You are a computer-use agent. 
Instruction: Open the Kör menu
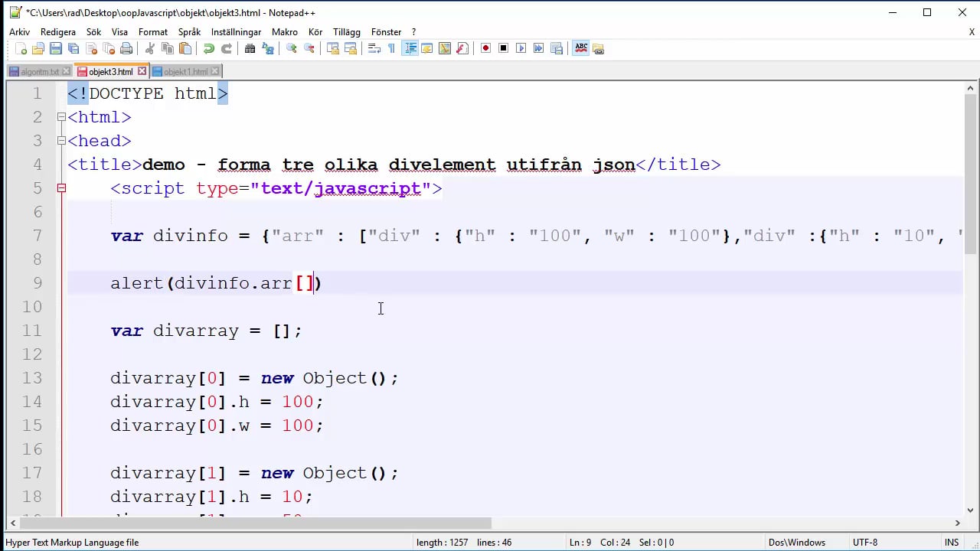(x=315, y=32)
